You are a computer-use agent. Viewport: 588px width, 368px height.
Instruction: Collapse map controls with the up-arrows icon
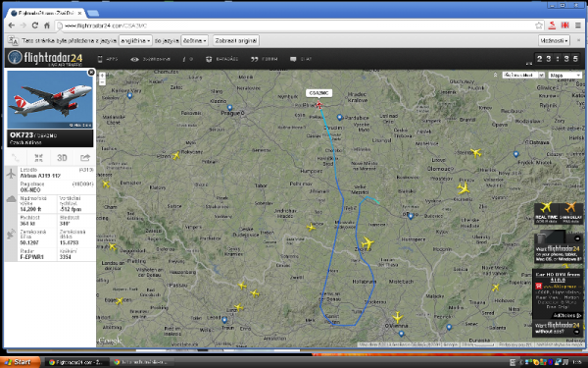pos(495,76)
